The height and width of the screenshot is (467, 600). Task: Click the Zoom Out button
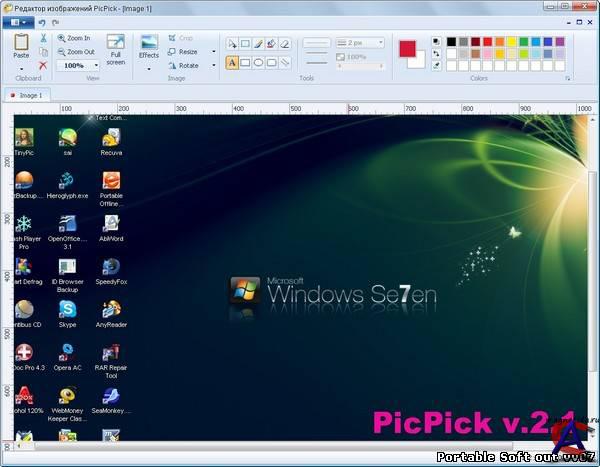(75, 52)
